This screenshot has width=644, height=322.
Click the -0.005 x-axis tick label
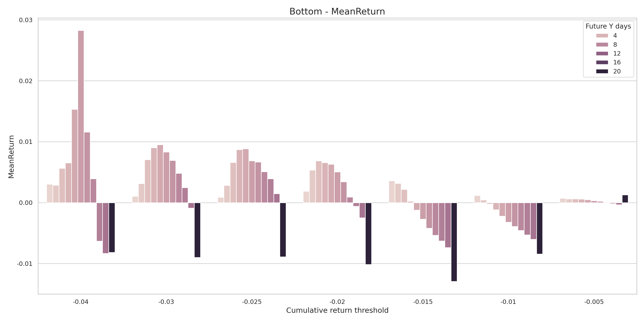click(x=594, y=302)
